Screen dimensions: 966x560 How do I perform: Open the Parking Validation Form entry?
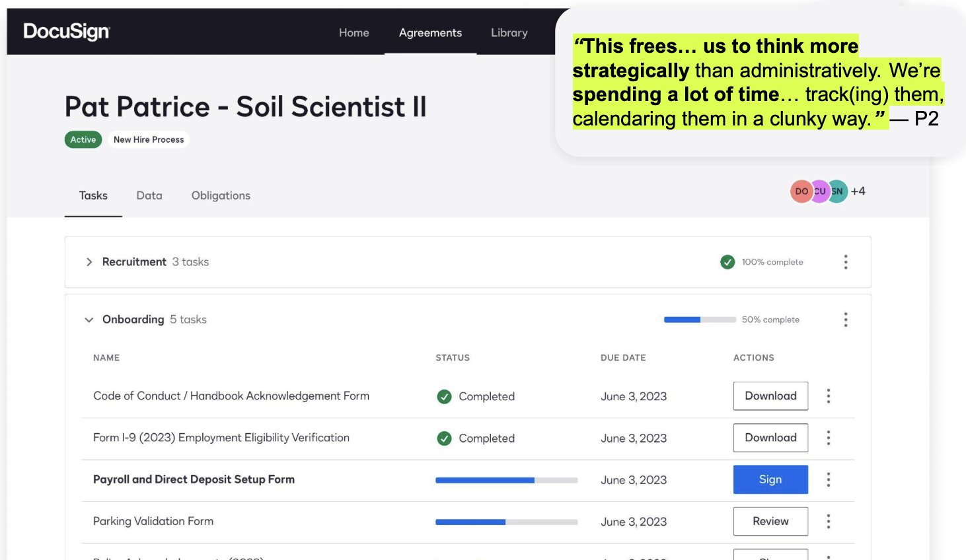coord(153,521)
